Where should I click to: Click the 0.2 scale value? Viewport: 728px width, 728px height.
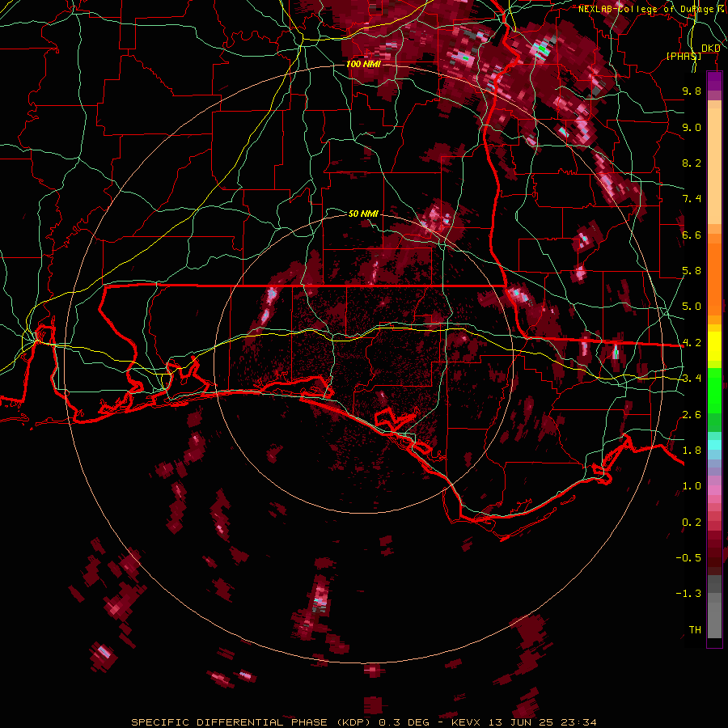pos(692,523)
